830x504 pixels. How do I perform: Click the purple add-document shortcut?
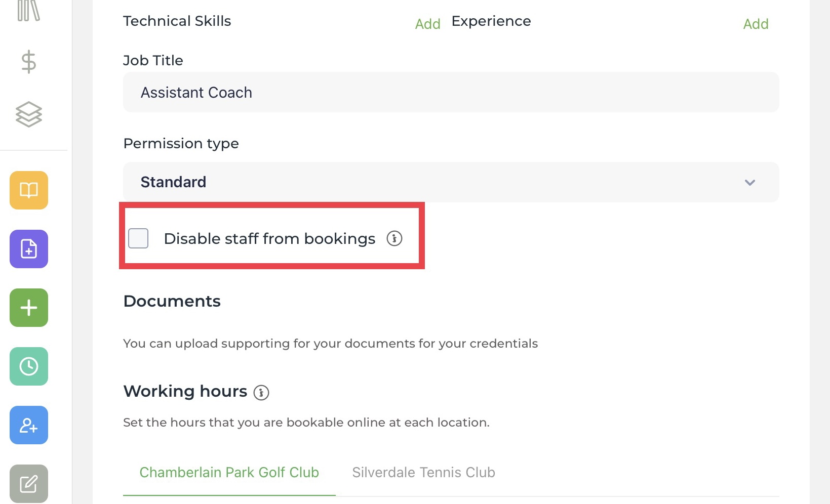click(x=29, y=249)
